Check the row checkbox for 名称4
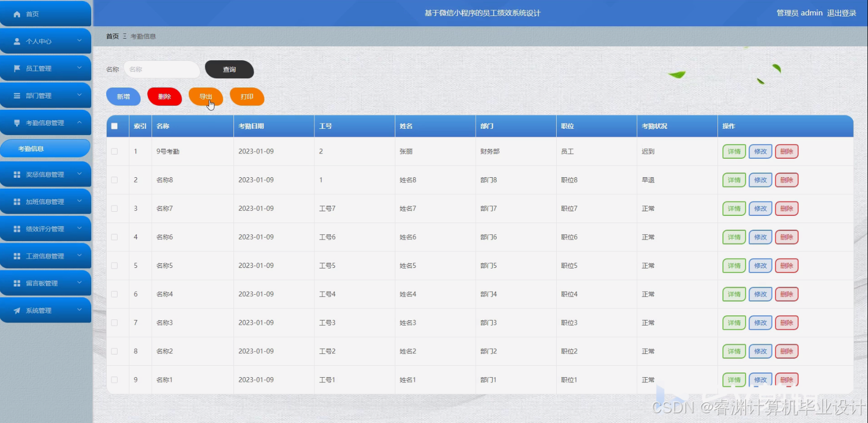Viewport: 868px width, 423px height. pos(114,294)
